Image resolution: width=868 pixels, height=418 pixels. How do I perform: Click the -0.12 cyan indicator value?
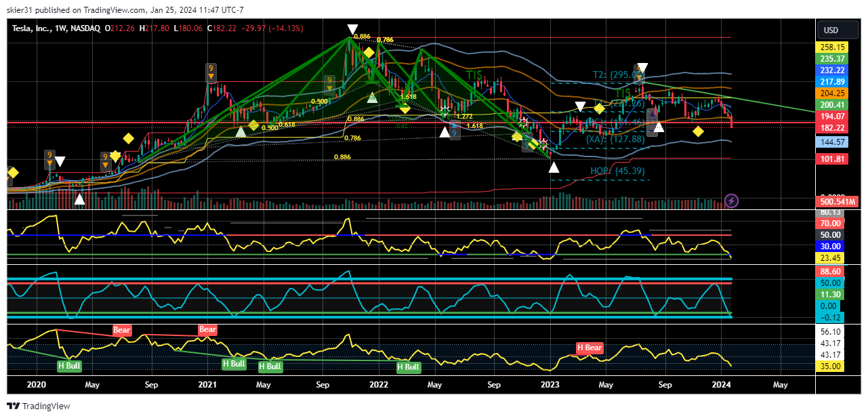click(830, 318)
